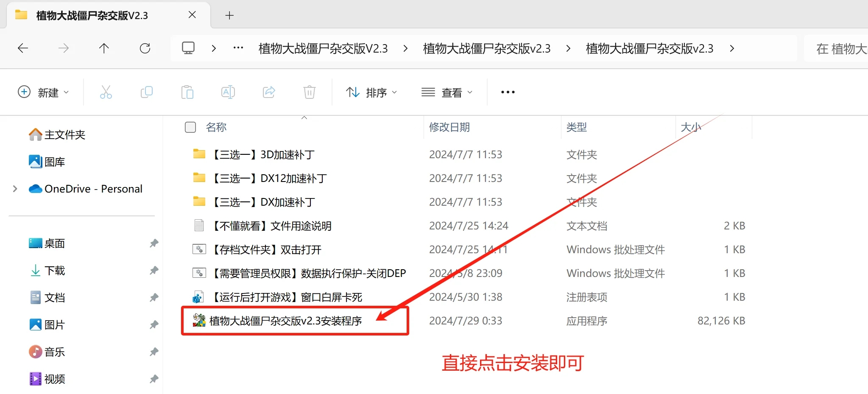868x394 pixels.
Task: Open the See more three-dot toolbar menu
Action: [508, 92]
